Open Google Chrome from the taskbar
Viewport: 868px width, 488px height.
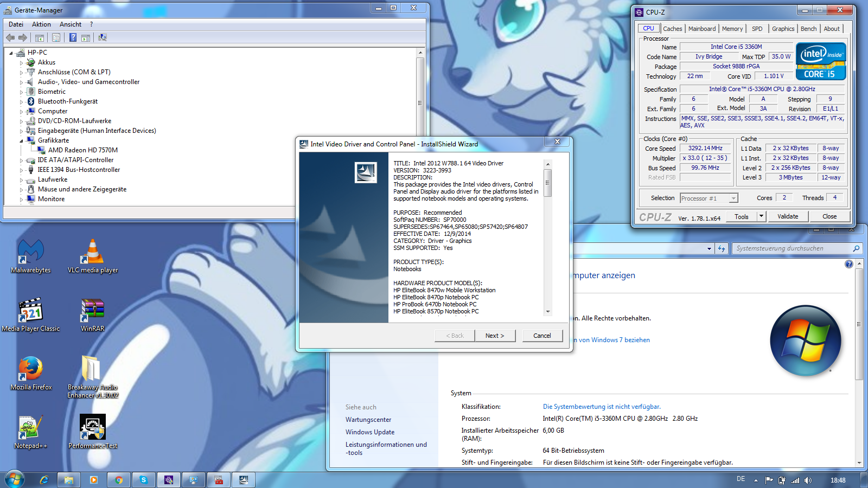(119, 480)
